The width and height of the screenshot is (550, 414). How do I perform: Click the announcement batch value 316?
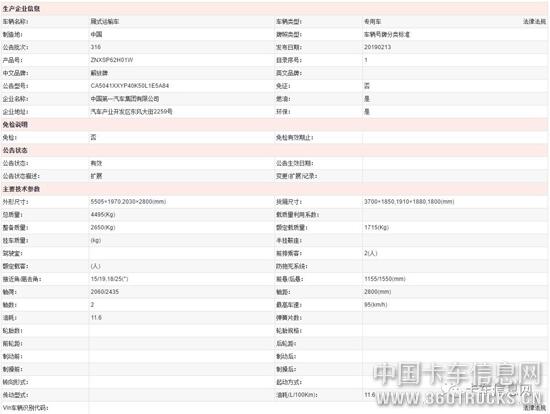(95, 47)
